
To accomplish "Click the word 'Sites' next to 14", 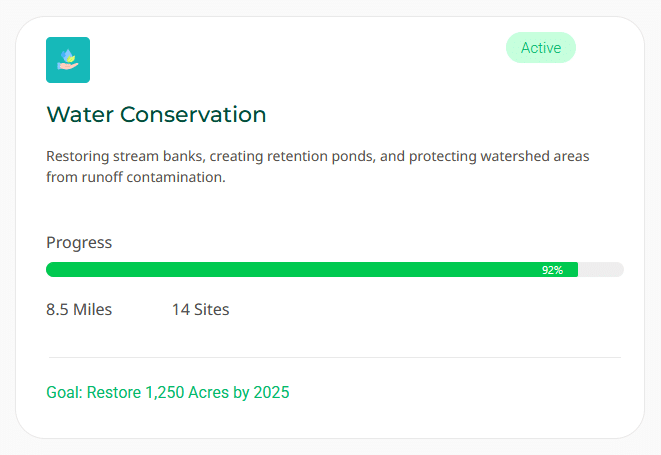I will point(212,310).
